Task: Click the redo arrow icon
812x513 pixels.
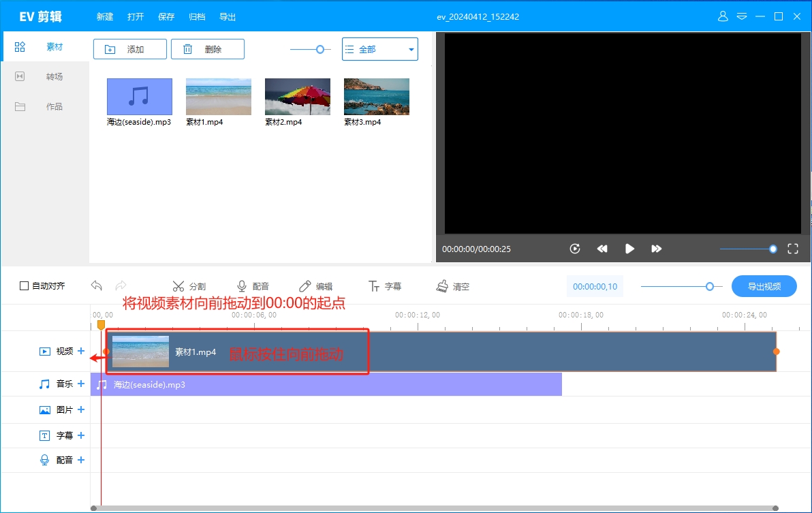Action: click(x=120, y=285)
